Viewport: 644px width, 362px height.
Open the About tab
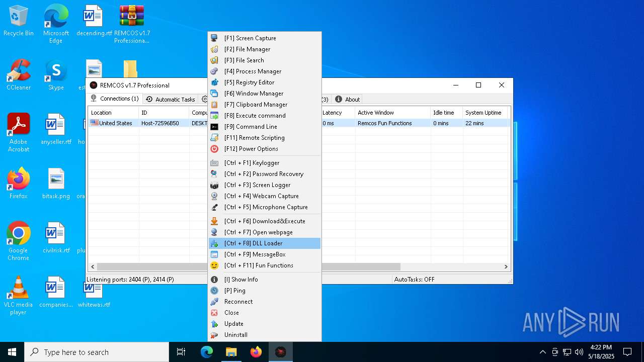coord(348,100)
